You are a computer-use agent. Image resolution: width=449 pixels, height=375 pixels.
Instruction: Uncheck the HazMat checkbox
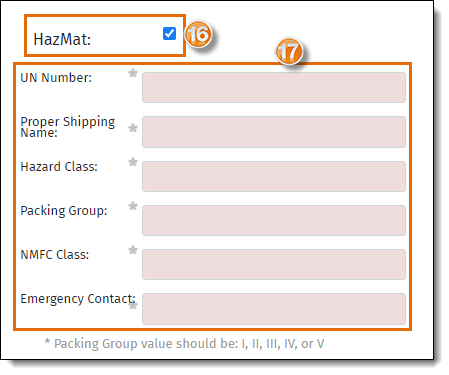169,33
